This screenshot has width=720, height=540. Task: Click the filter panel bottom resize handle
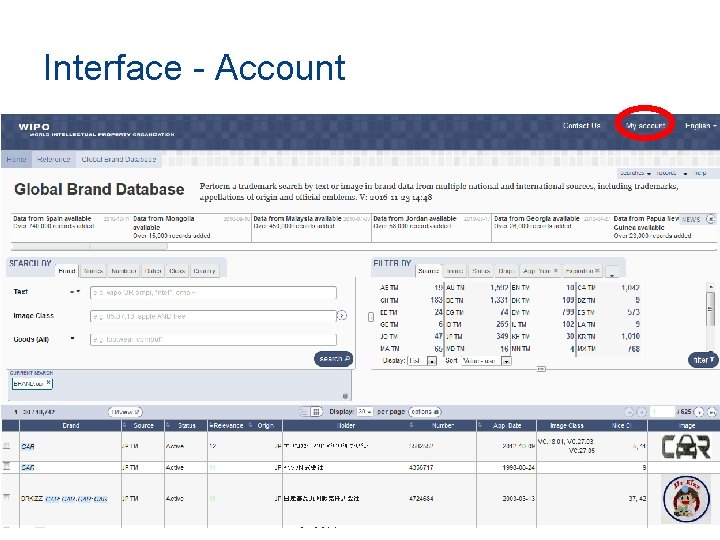[x=541, y=369]
